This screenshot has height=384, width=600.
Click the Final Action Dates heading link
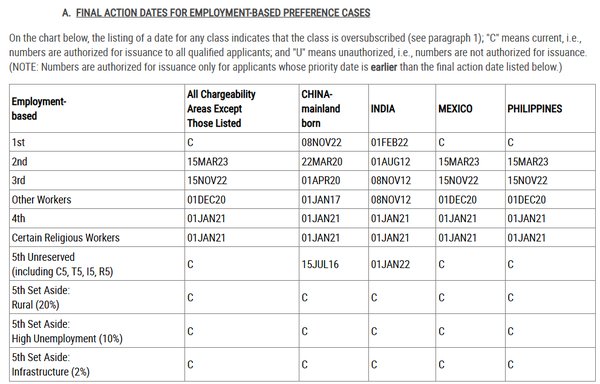click(223, 13)
